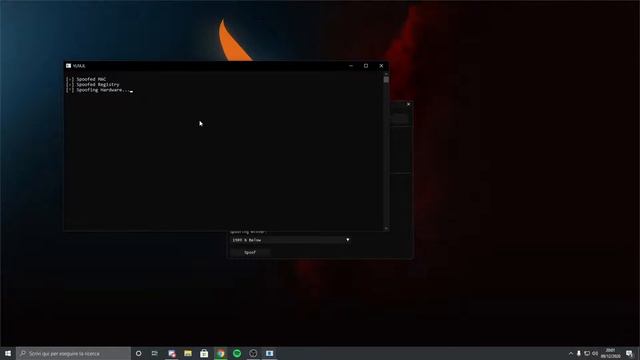Open Cortana from the taskbar
Image resolution: width=640 pixels, height=360 pixels.
pos(138,353)
